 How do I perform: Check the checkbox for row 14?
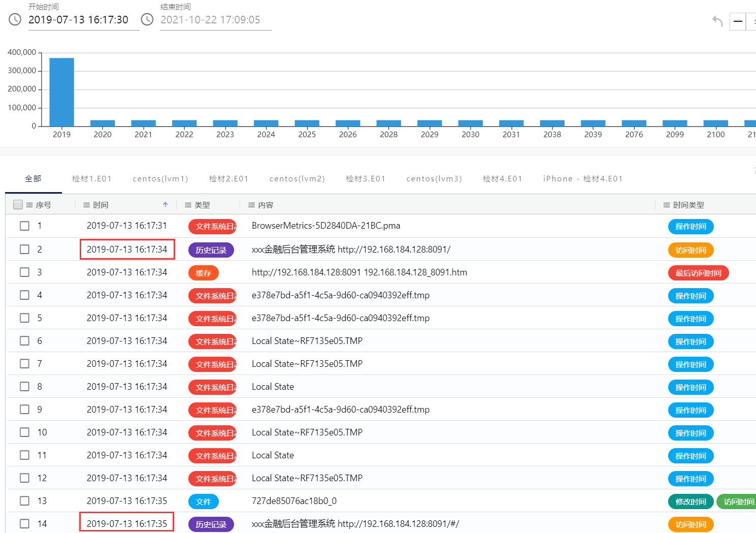click(24, 523)
